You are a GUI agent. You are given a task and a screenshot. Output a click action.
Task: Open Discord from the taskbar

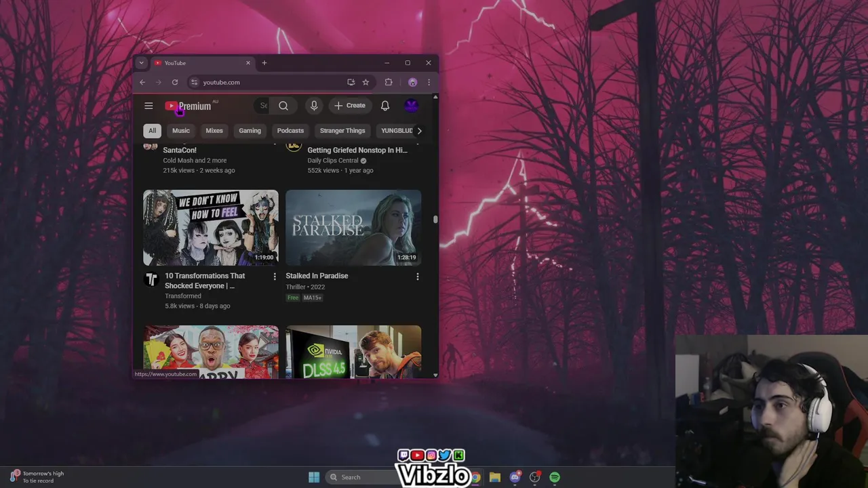coord(515,477)
